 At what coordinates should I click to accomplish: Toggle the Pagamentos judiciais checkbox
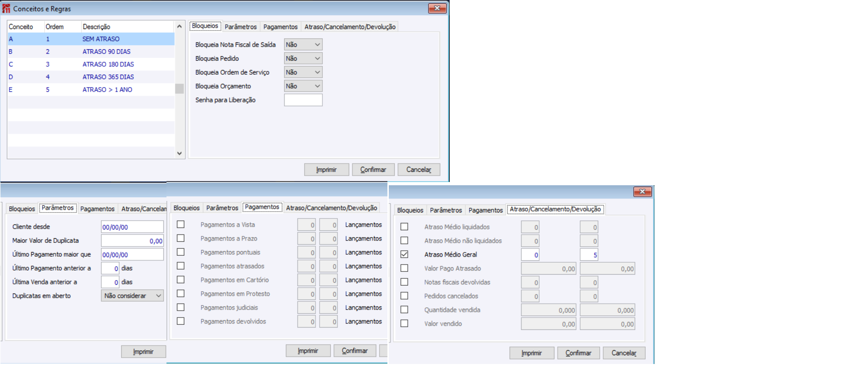[181, 307]
